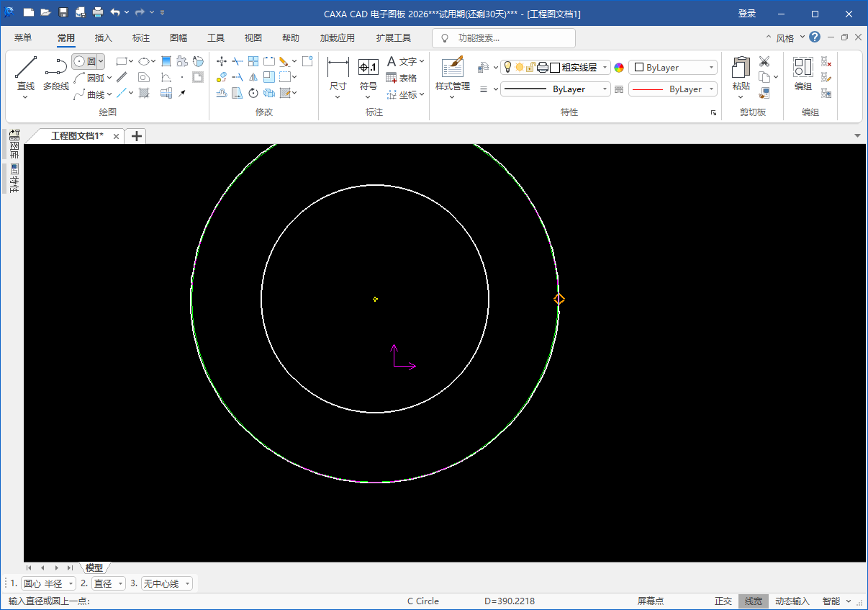The width and height of the screenshot is (868, 610).
Task: Select the hatch fill tool
Action: coord(144,93)
